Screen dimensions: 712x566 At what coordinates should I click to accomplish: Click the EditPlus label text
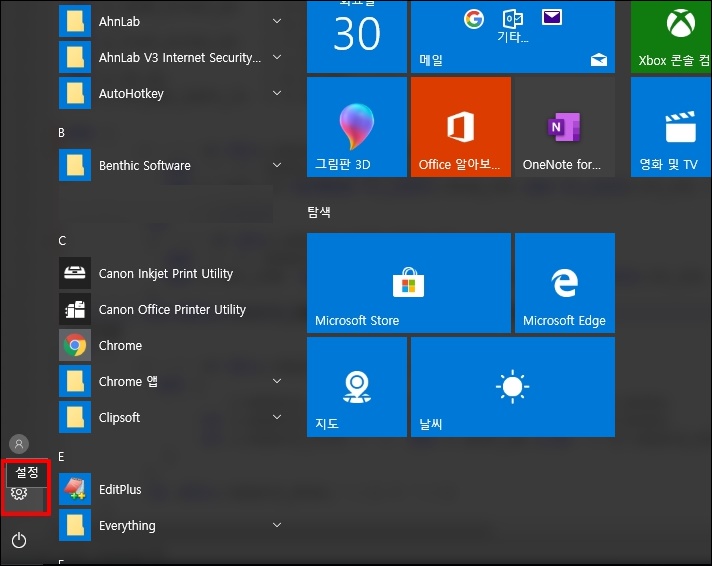pos(120,489)
